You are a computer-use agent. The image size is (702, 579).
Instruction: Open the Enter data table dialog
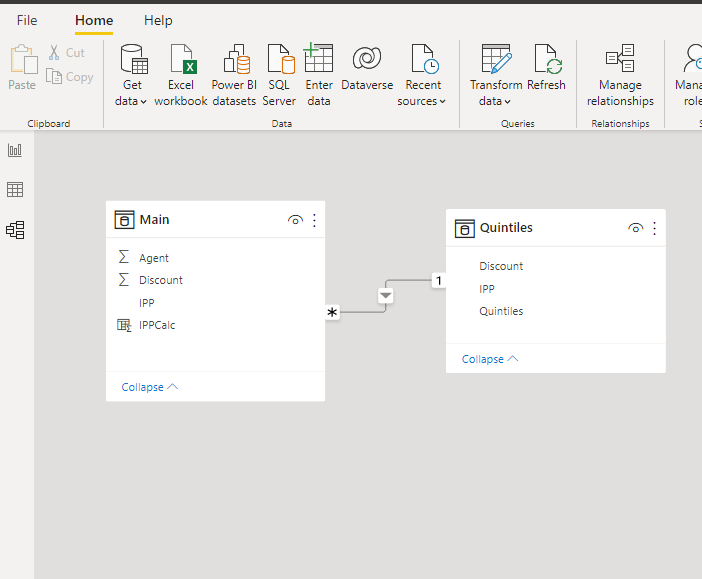click(319, 75)
